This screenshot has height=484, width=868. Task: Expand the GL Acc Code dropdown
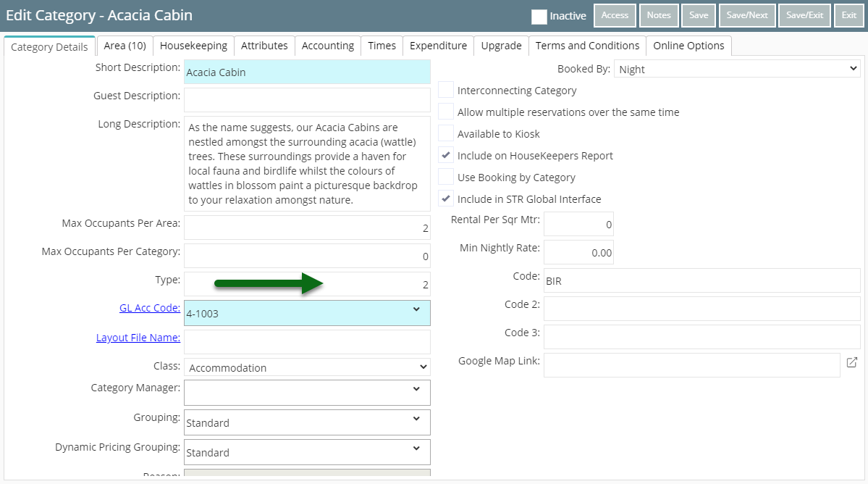(x=416, y=309)
